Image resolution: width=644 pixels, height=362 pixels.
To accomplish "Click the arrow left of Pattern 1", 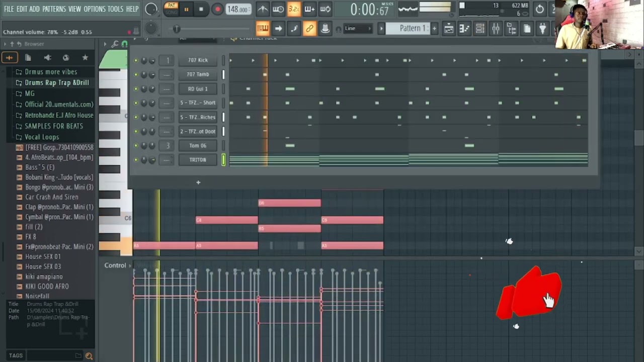I will (x=381, y=29).
